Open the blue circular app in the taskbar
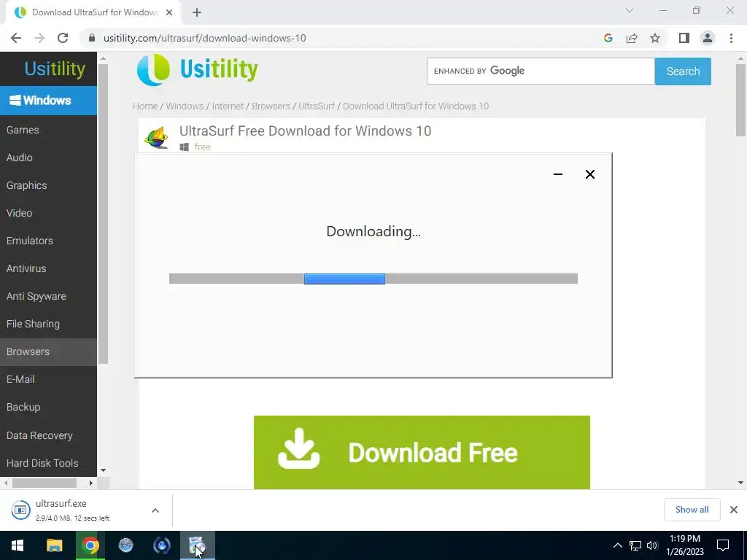 161,545
